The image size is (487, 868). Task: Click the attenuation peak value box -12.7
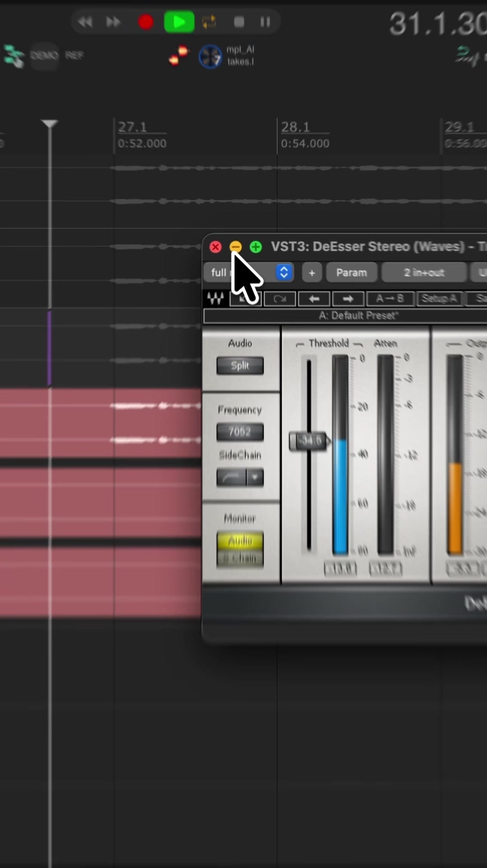click(385, 568)
